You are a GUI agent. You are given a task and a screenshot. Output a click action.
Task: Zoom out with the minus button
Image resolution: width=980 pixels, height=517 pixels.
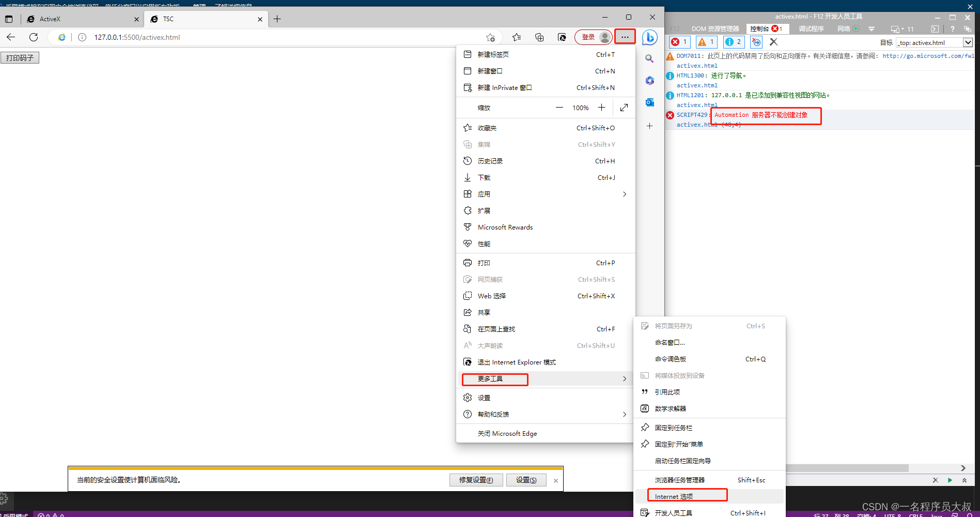pos(559,108)
